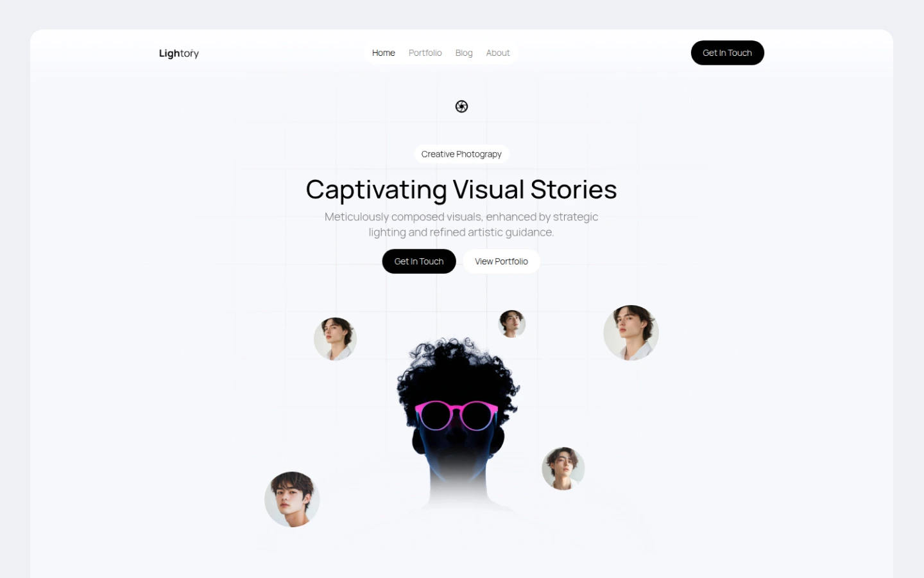The image size is (924, 578).
Task: Click the pink glasses on the silhouette
Action: click(x=456, y=415)
